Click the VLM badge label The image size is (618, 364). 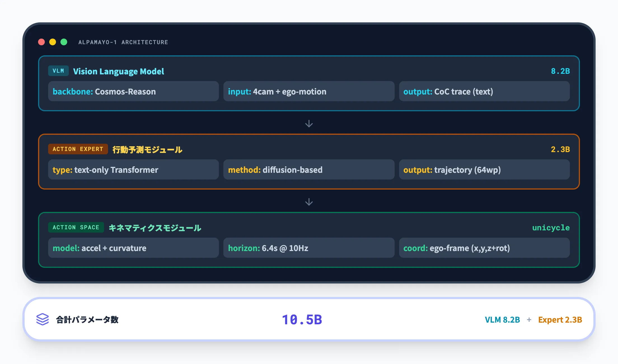[58, 71]
